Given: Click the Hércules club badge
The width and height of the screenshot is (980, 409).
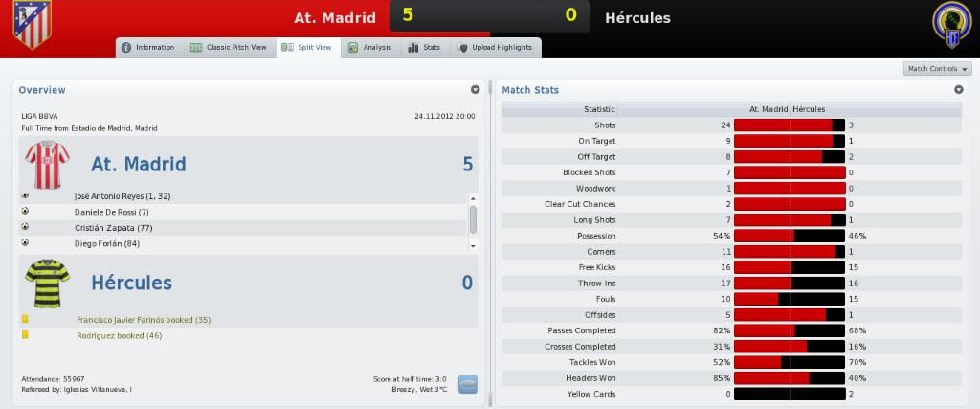Looking at the screenshot, I should [951, 25].
